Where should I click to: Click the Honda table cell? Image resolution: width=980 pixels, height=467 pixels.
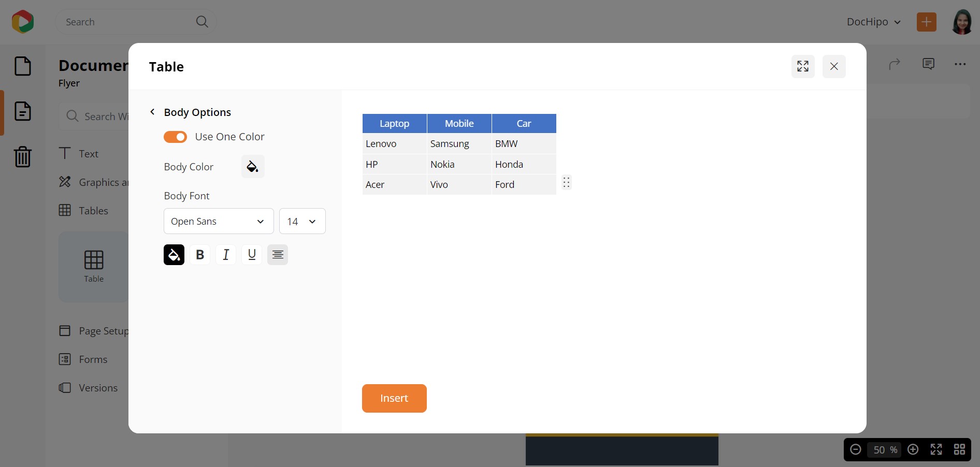click(524, 164)
